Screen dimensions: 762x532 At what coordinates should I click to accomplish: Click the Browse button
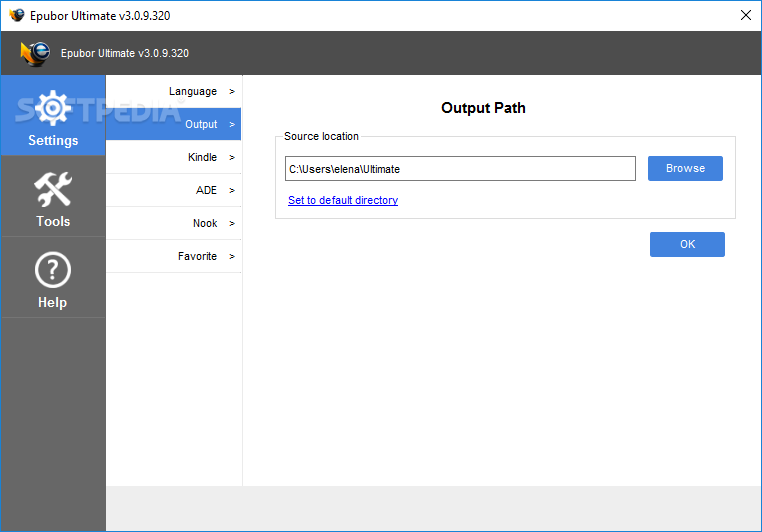click(685, 168)
